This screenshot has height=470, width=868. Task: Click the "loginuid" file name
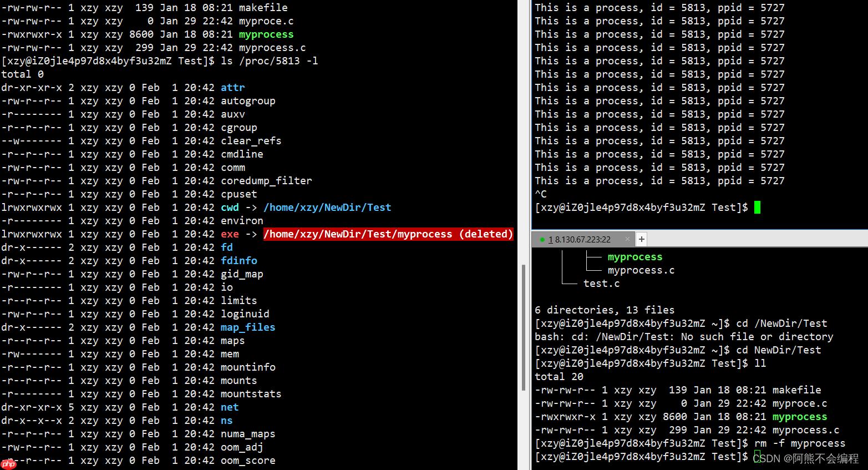tap(245, 314)
